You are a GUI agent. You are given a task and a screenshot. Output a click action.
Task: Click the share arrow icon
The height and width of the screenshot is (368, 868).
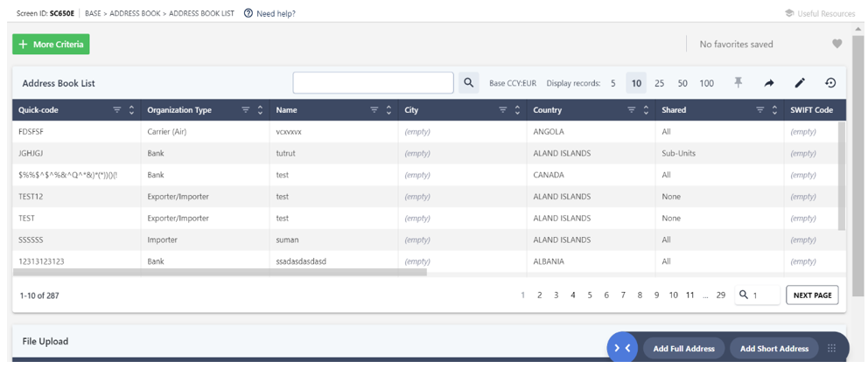769,83
